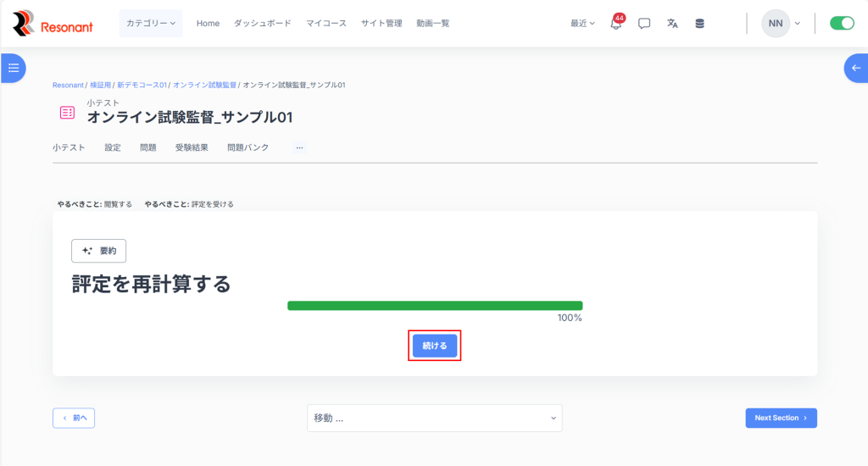Open the notifications bell

[x=616, y=24]
